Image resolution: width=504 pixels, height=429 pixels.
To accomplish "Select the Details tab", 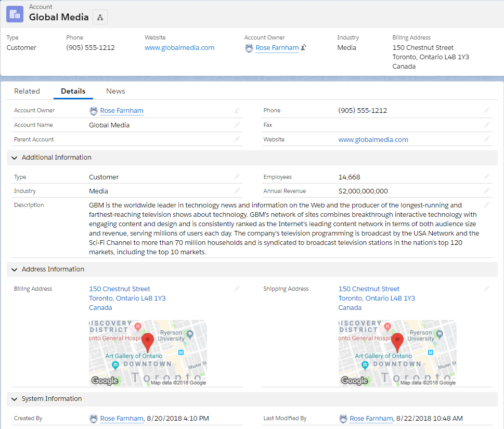I will pos(73,92).
